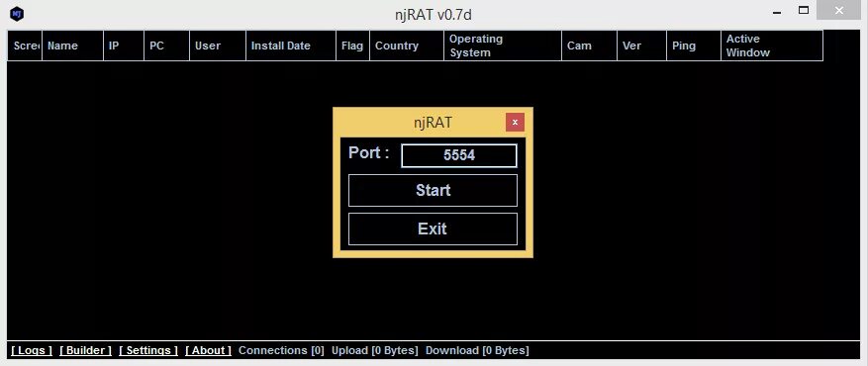Click the njRAT app icon in title bar

click(x=17, y=14)
